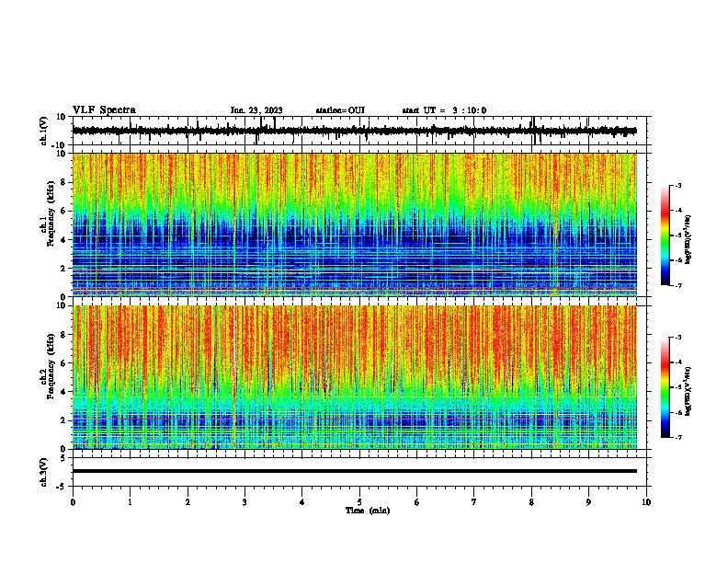Click the "5" tick of the ch.3(V) axis
728x563 pixels.
(63, 457)
